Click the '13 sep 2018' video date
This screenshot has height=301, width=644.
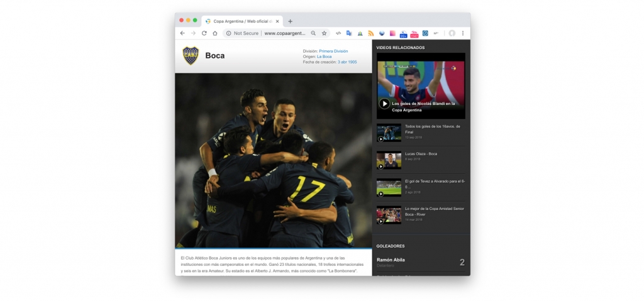413,138
